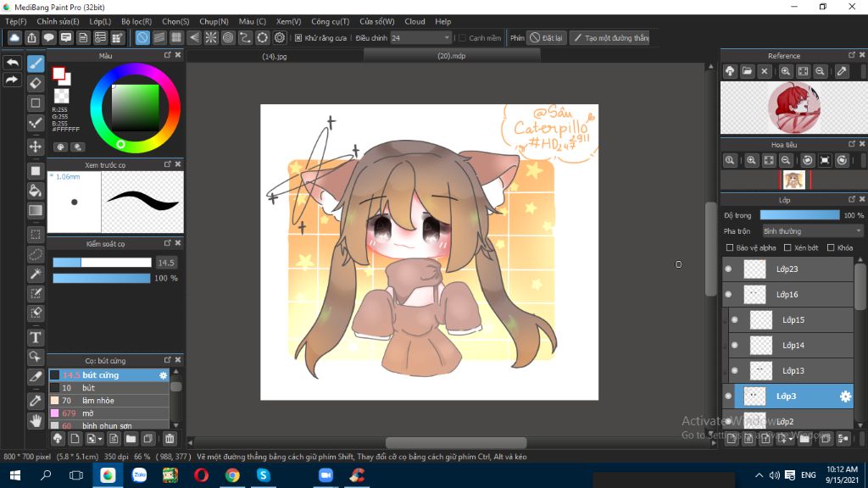Enable the radial snap guide
The image size is (868, 488).
211,37
